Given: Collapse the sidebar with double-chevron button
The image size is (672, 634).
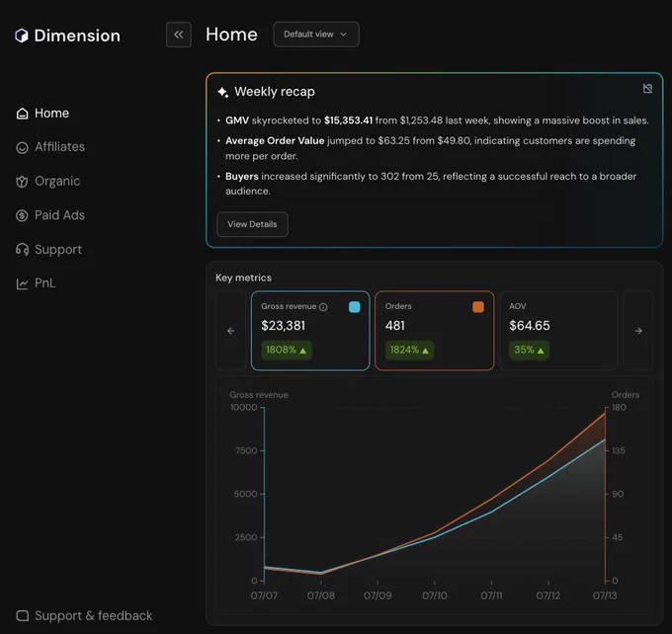Looking at the screenshot, I should click(179, 35).
